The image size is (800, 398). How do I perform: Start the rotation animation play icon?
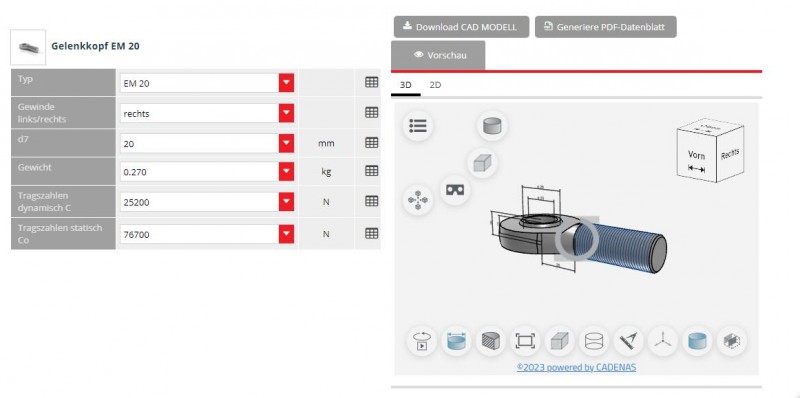(422, 341)
